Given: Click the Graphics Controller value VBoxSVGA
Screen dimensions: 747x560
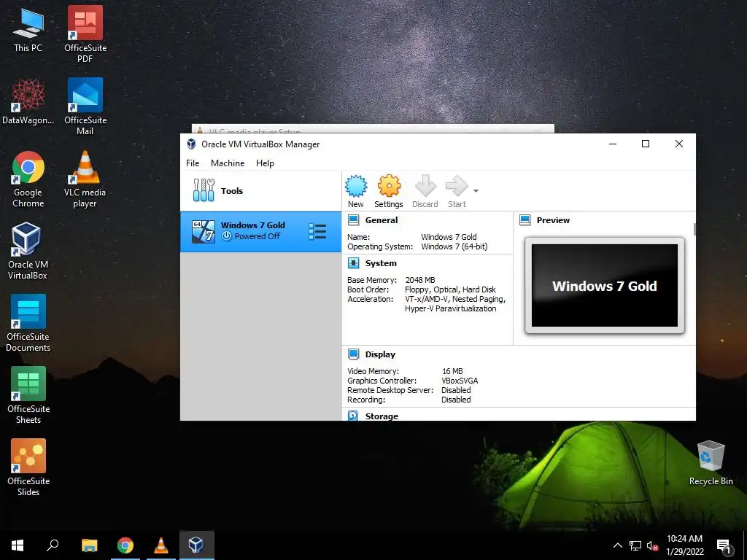Looking at the screenshot, I should tap(460, 381).
